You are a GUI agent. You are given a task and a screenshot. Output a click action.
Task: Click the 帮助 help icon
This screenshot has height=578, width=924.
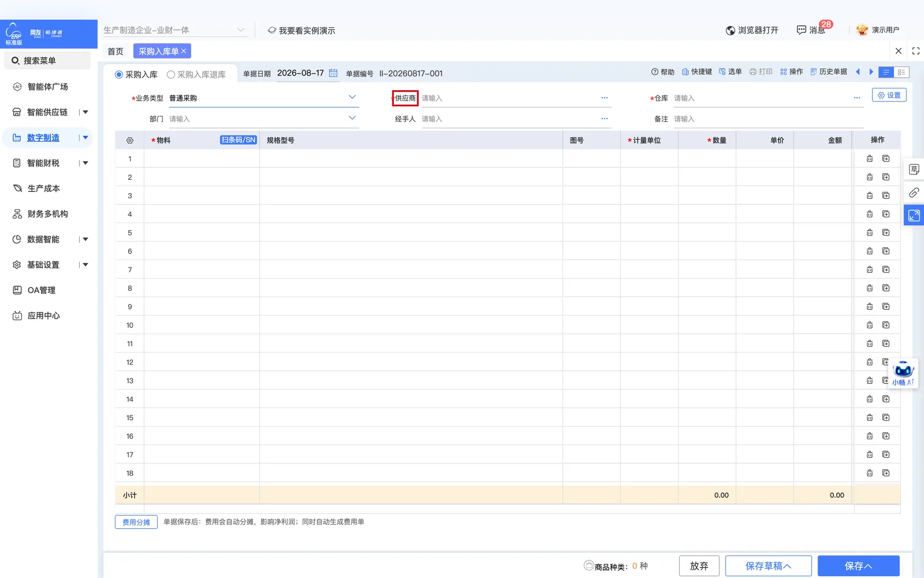pos(662,72)
